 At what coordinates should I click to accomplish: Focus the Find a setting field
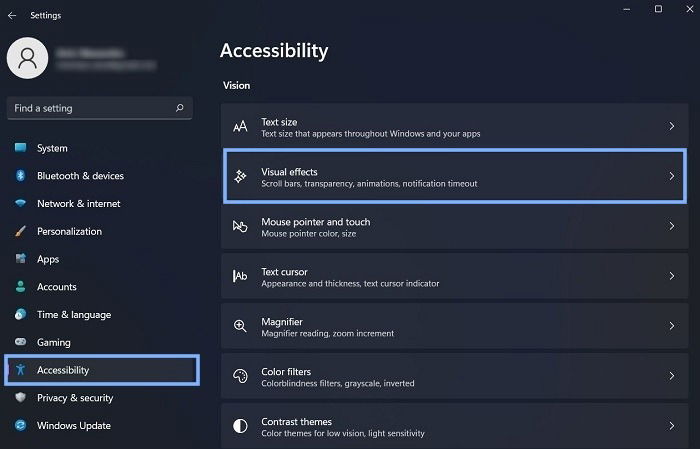(100, 108)
